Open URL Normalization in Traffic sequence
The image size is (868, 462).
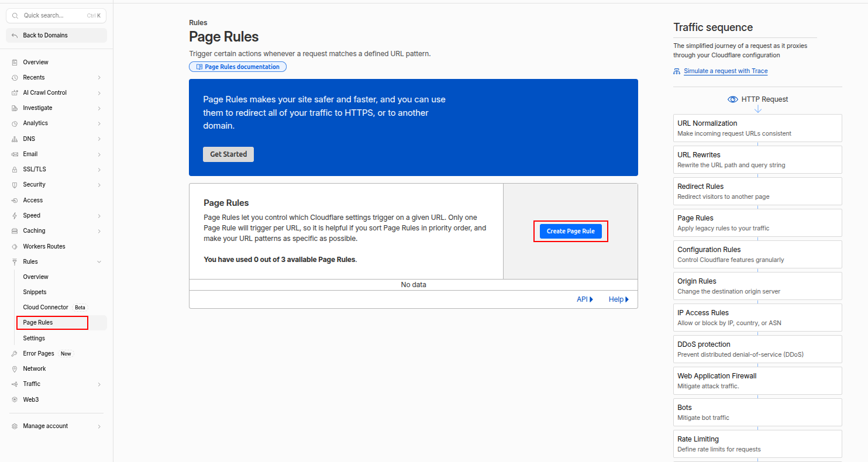click(x=757, y=128)
